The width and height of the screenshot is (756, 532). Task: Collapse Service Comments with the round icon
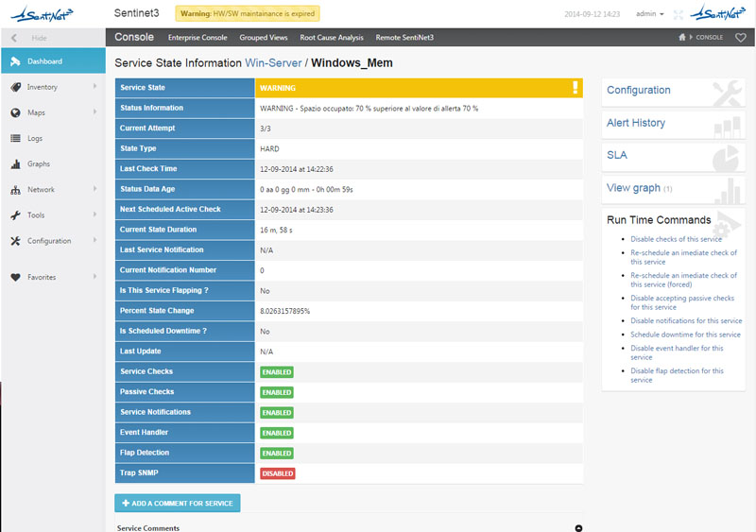click(578, 527)
